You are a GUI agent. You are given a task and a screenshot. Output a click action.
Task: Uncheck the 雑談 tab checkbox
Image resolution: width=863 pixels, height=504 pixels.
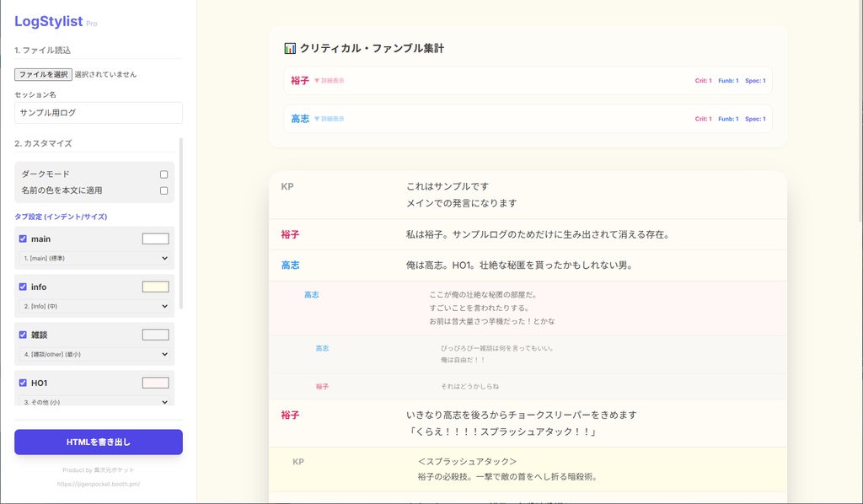coord(23,335)
